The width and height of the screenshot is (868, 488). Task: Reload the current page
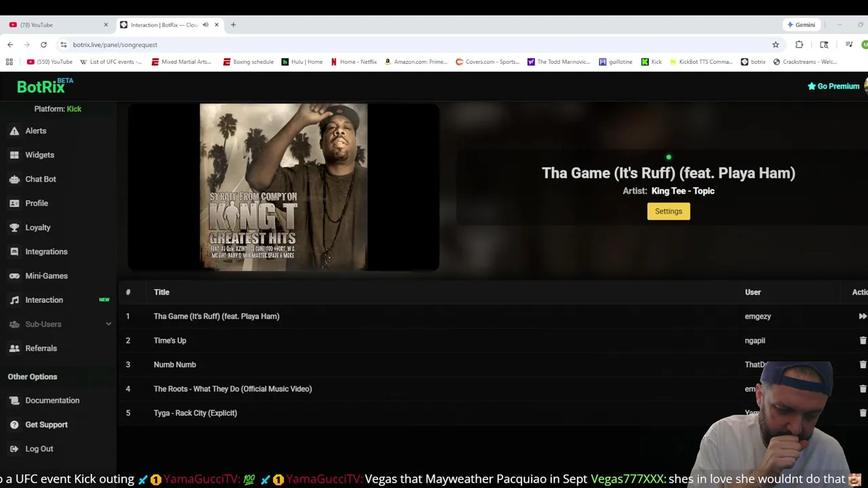(x=43, y=45)
